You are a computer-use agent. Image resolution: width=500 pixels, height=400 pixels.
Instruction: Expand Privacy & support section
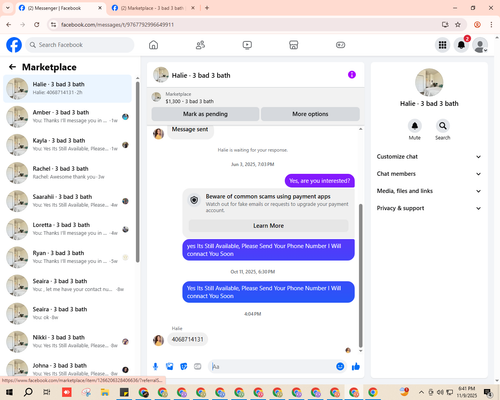point(429,208)
